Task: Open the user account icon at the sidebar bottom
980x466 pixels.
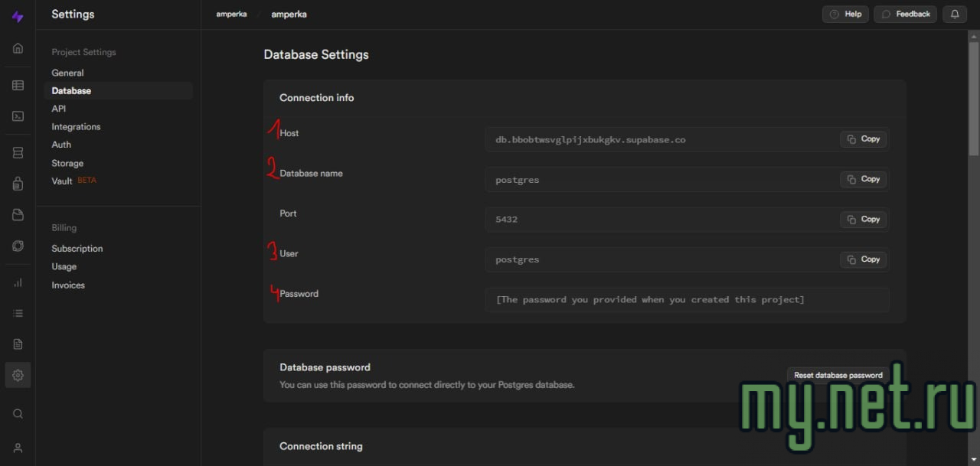Action: tap(18, 448)
